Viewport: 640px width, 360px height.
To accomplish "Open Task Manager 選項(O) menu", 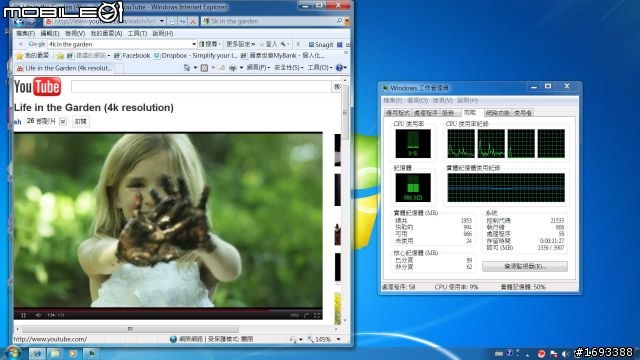I will click(417, 100).
